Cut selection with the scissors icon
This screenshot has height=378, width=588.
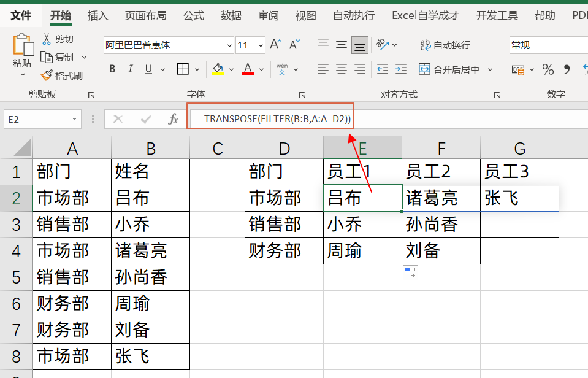[x=47, y=39]
